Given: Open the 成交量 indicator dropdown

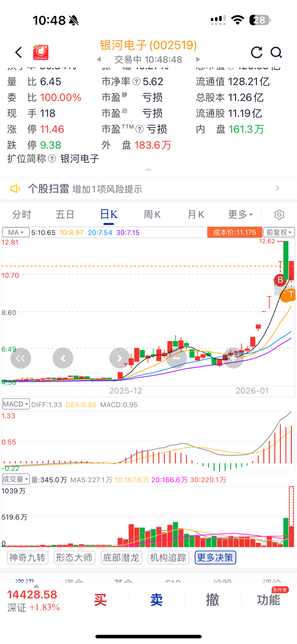Looking at the screenshot, I should (16, 479).
